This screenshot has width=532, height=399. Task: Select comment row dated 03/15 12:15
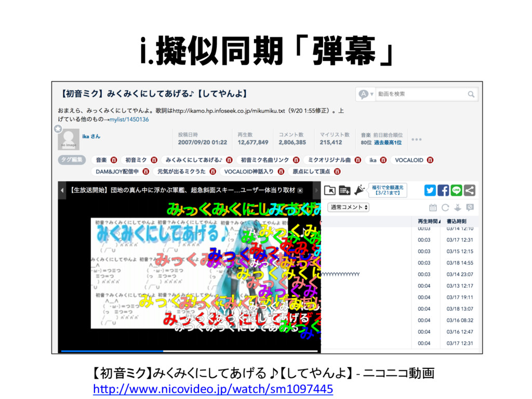coord(401,251)
